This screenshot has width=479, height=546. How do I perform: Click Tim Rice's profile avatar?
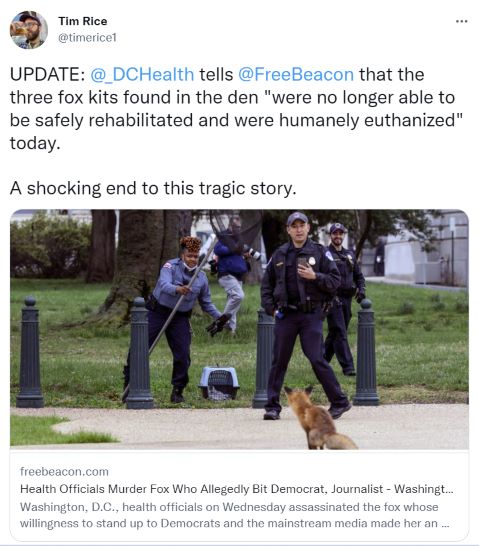click(x=29, y=30)
